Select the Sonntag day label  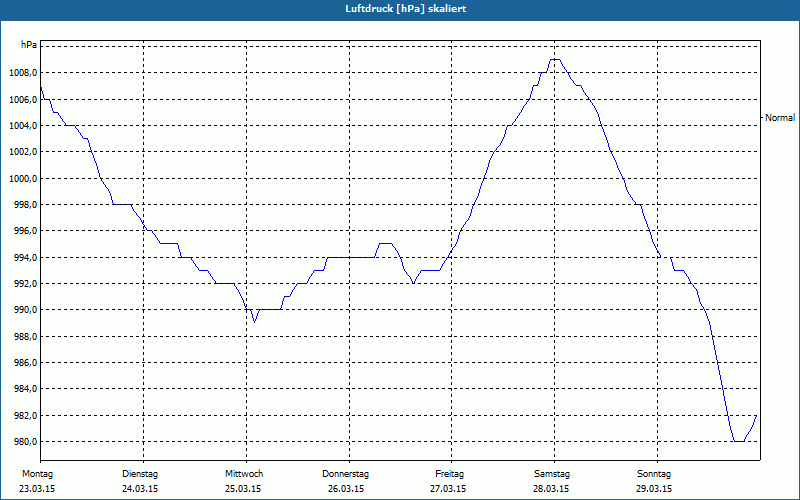click(654, 474)
